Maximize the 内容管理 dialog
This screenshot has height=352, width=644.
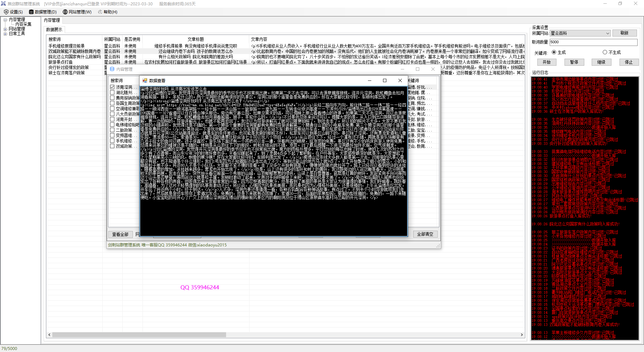click(x=418, y=69)
